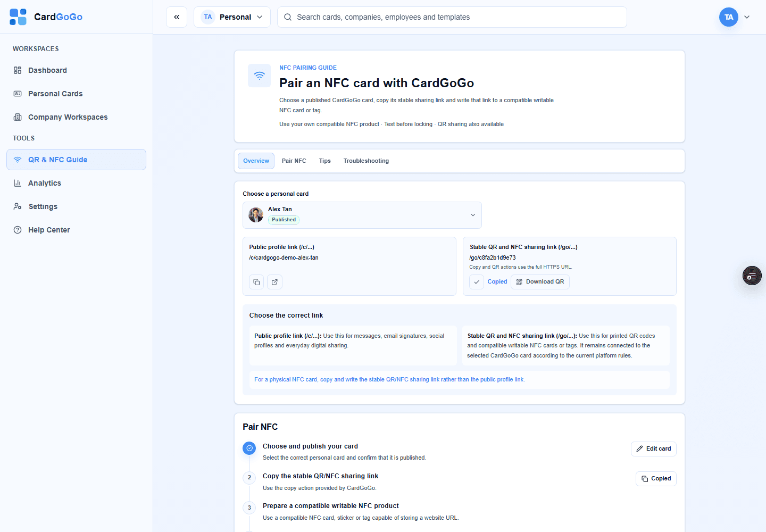Image resolution: width=766 pixels, height=532 pixels.
Task: Click the search cards input field
Action: click(452, 17)
